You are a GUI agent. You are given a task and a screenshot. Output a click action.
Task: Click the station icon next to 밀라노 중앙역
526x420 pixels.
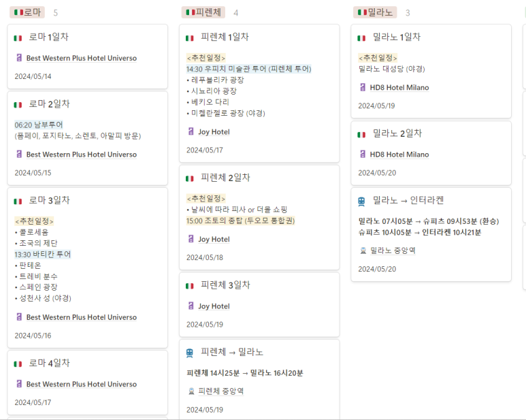(363, 251)
